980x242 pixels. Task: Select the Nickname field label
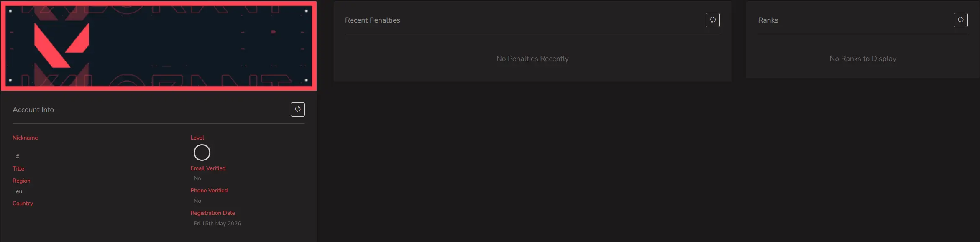(25, 138)
